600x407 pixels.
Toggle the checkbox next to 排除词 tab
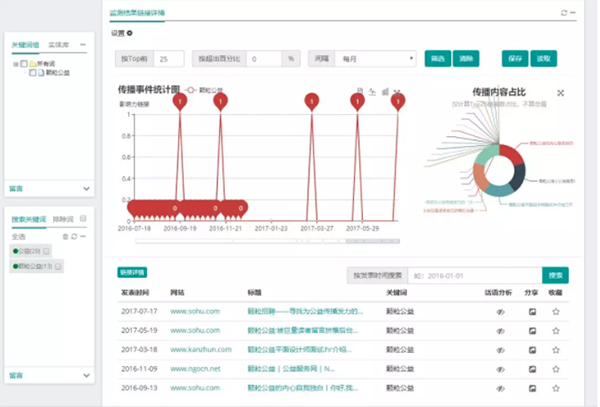[83, 218]
